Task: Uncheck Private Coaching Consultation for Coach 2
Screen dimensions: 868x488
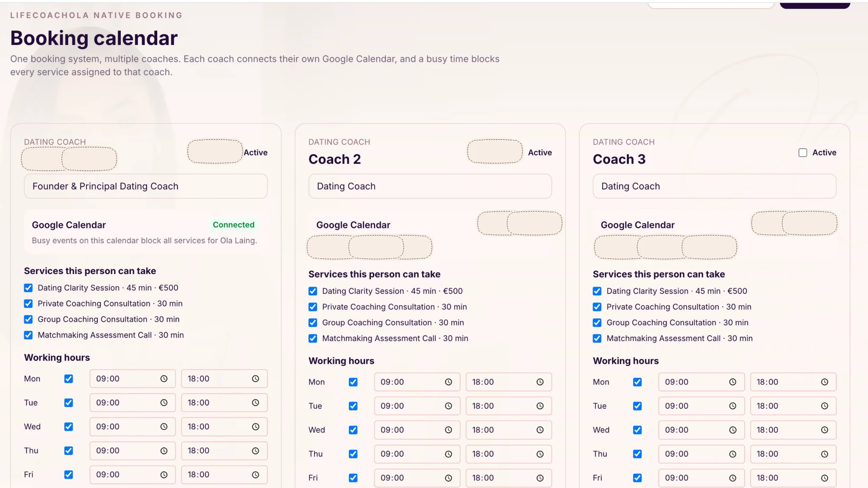Action: (x=313, y=307)
